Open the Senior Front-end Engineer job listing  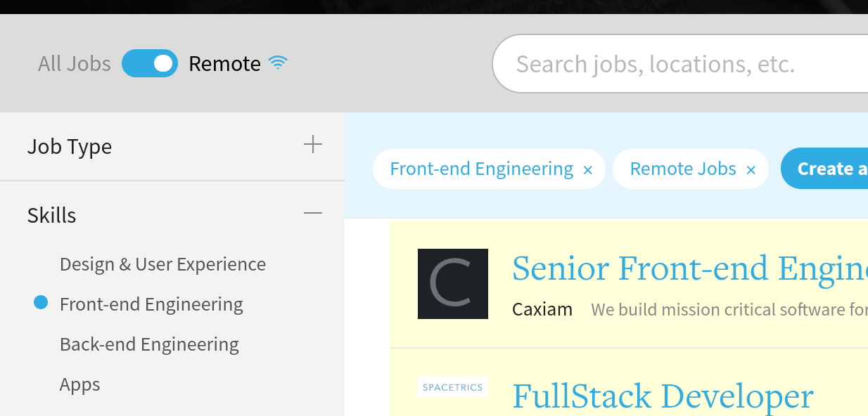tap(689, 268)
